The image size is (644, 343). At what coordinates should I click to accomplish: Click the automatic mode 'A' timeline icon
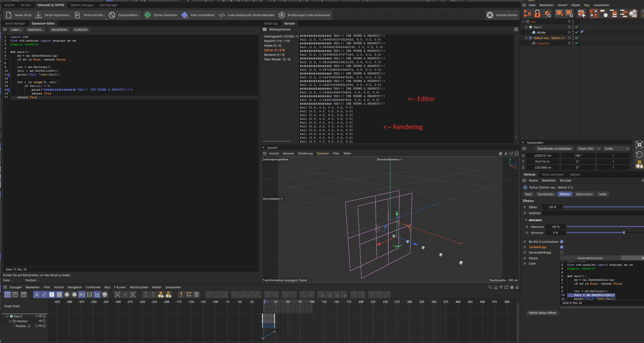coord(36,295)
